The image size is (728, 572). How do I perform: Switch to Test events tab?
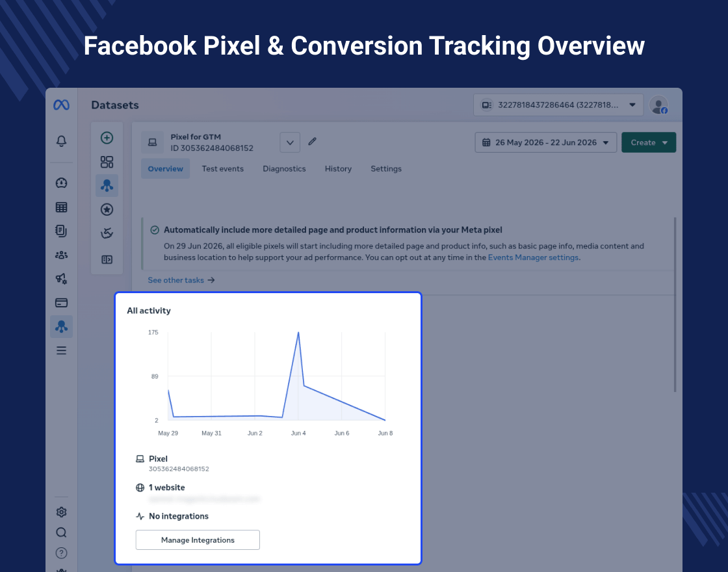tap(222, 168)
